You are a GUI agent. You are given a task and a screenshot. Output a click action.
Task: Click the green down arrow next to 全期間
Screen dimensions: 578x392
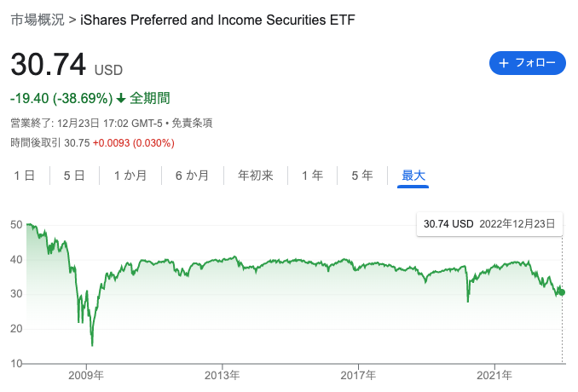click(x=121, y=98)
